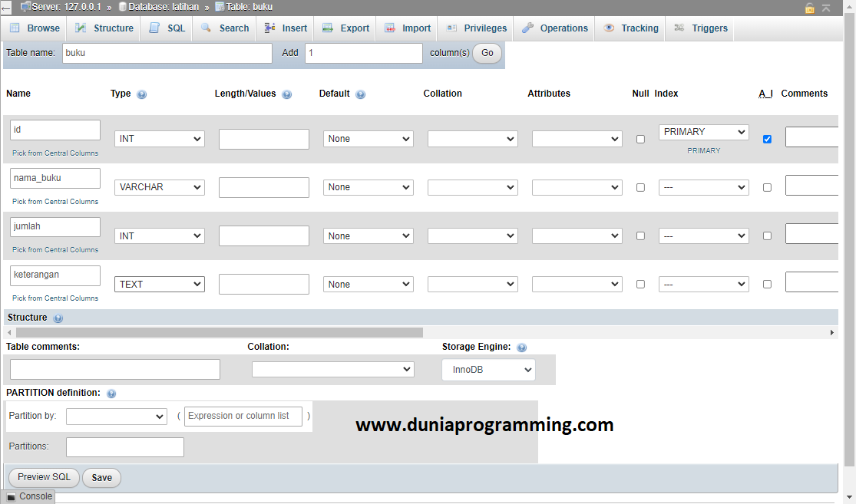Click the Preview SQL button
Image resolution: width=856 pixels, height=504 pixels.
click(43, 477)
